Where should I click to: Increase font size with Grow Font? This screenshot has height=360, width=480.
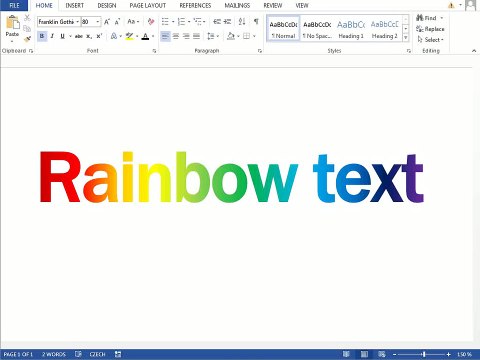(107, 22)
